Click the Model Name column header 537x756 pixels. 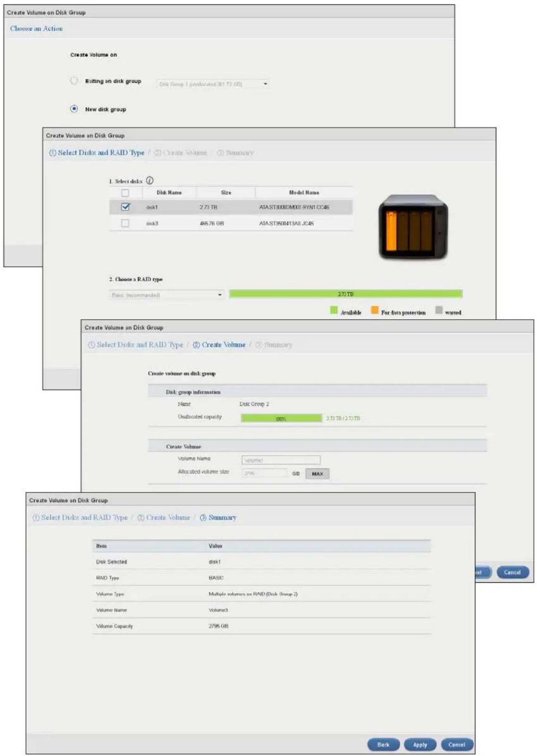pos(304,193)
